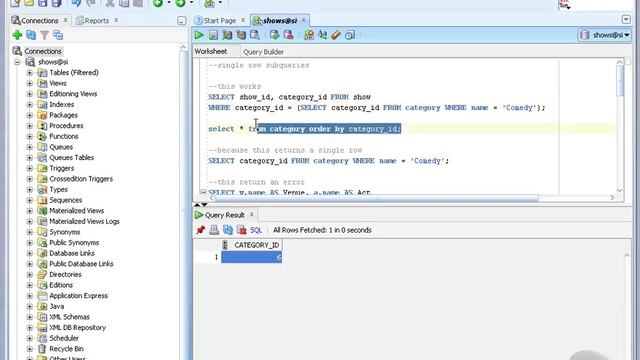Add a new connection with green plus
This screenshot has height=360, width=640.
tap(17, 35)
